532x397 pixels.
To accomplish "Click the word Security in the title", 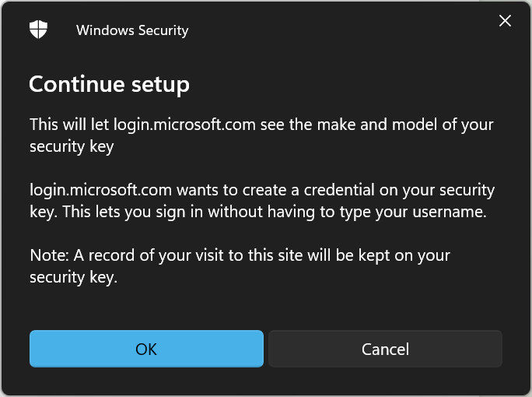I will [163, 30].
